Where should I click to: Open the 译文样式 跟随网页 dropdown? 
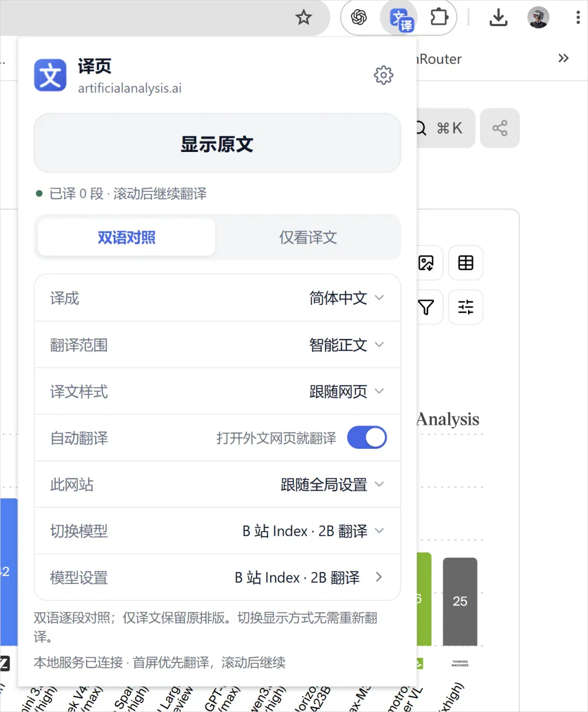(x=217, y=391)
